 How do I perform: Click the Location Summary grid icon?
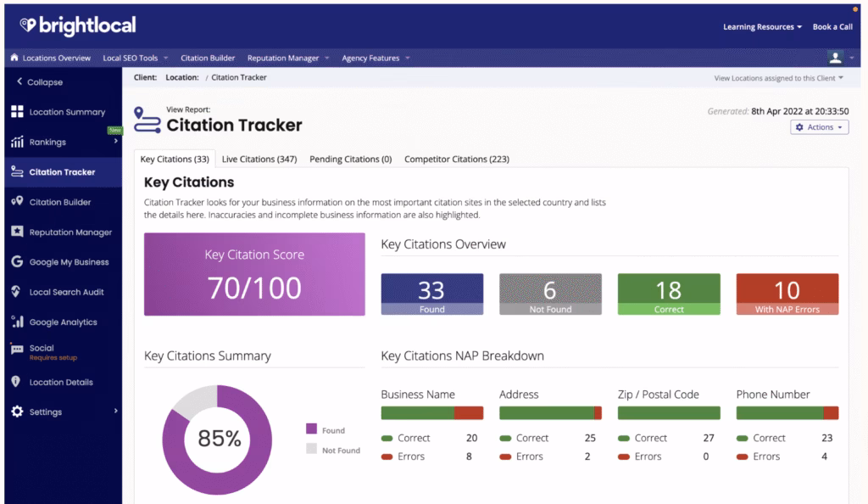tap(17, 112)
